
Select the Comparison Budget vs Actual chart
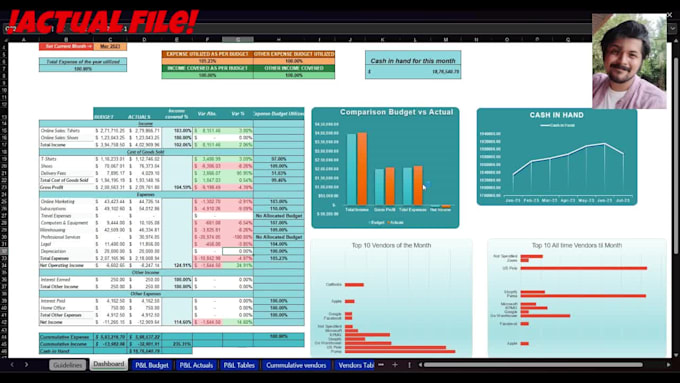tap(385, 168)
